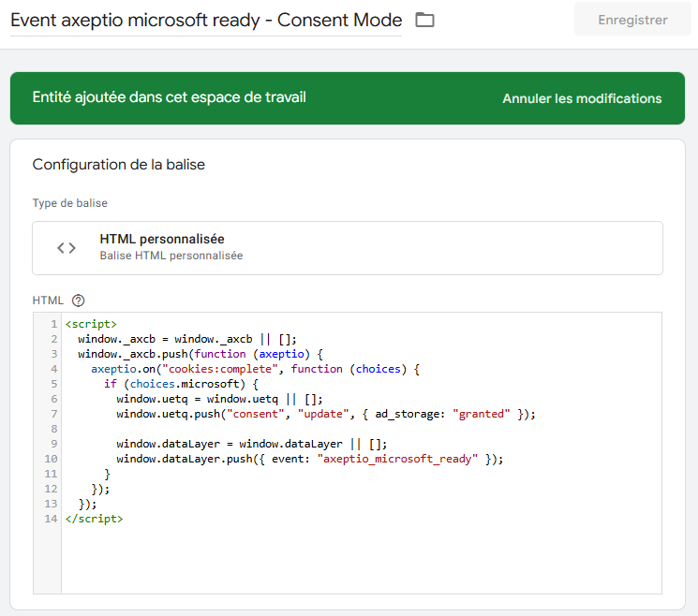This screenshot has height=616, width=698.
Task: Click the if (choices.microsoft) condition line
Action: 181,384
